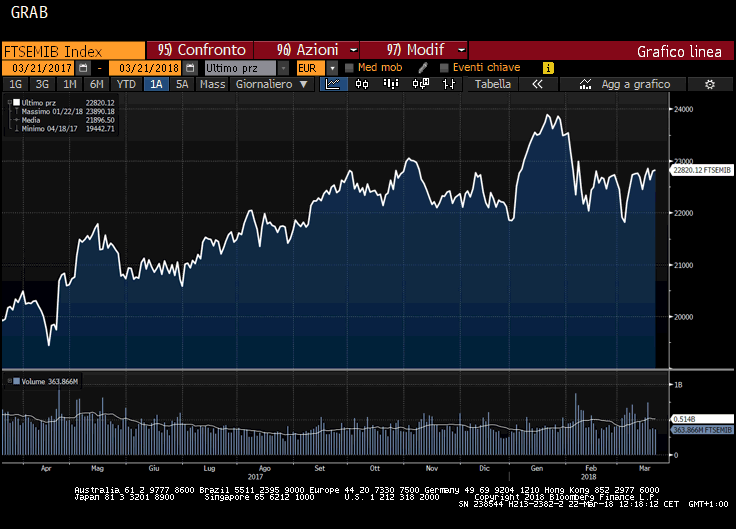Open the EUR currency dropdown arrow
The height and width of the screenshot is (529, 736).
(332, 68)
